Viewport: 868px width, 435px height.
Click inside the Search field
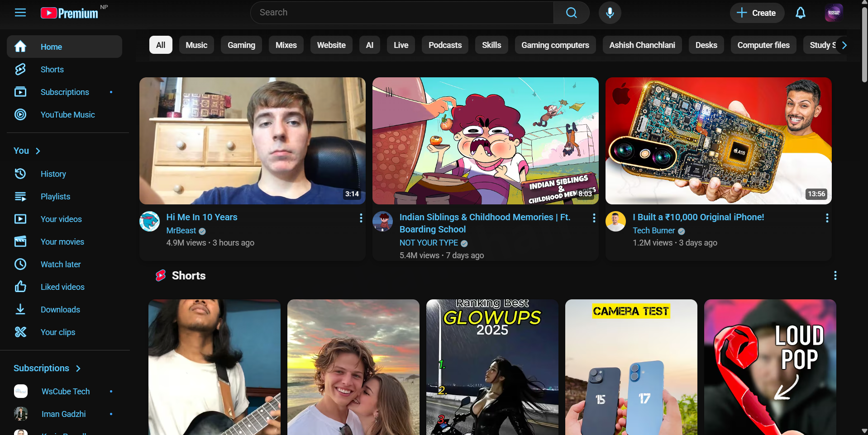point(402,13)
